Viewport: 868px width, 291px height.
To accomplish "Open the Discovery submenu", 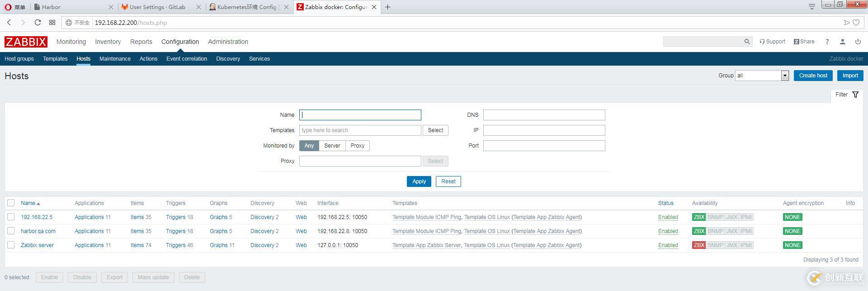I will click(x=228, y=59).
